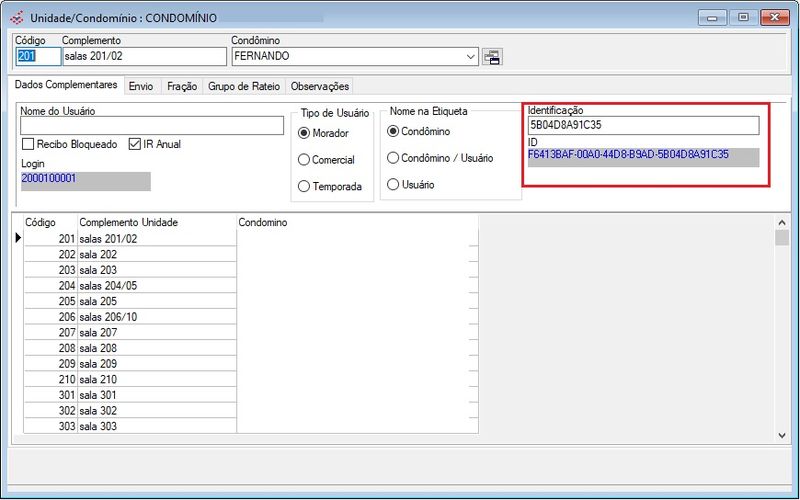Open the Observações tab

click(x=319, y=87)
